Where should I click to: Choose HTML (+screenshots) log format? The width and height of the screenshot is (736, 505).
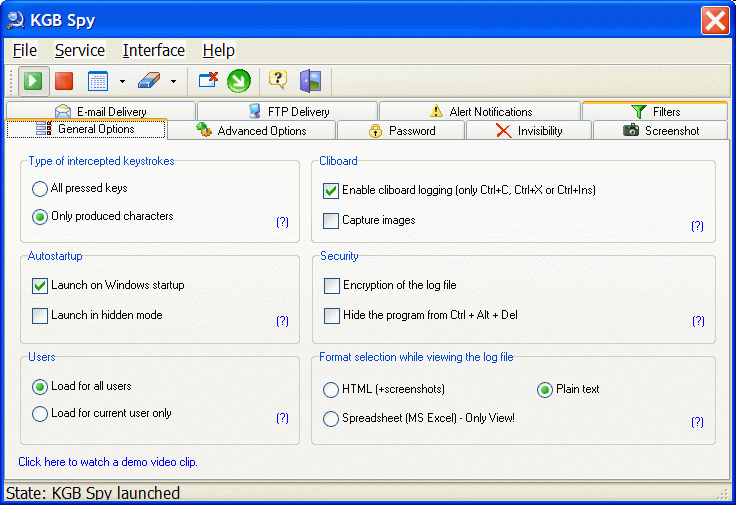331,390
